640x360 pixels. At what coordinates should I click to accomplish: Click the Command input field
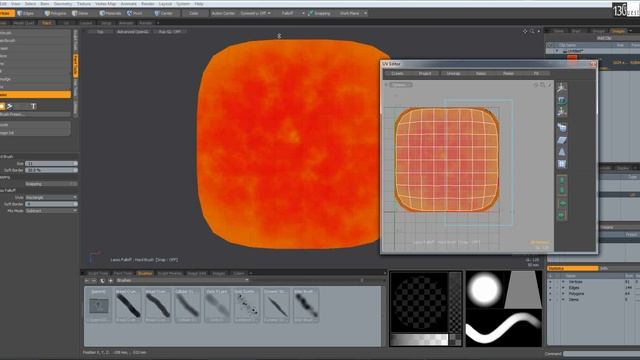[x=602, y=354]
